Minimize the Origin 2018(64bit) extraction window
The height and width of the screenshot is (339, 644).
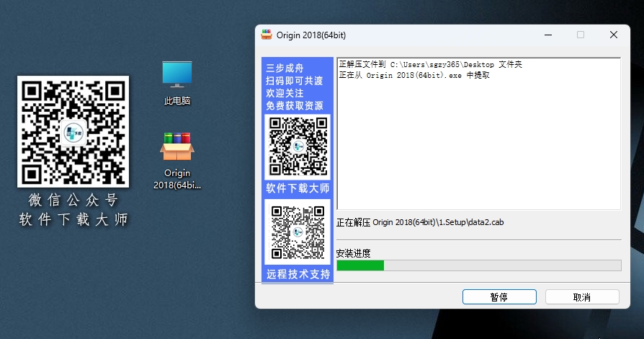click(x=548, y=35)
